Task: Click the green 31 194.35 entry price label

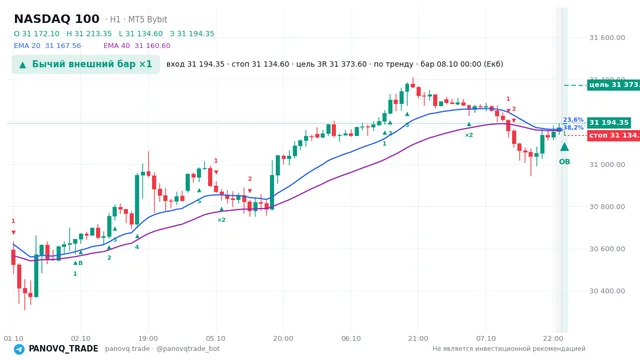Action: click(609, 122)
